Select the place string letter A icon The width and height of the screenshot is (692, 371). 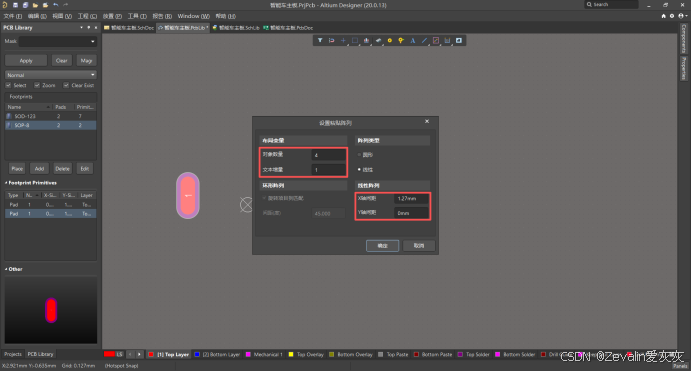pos(413,41)
